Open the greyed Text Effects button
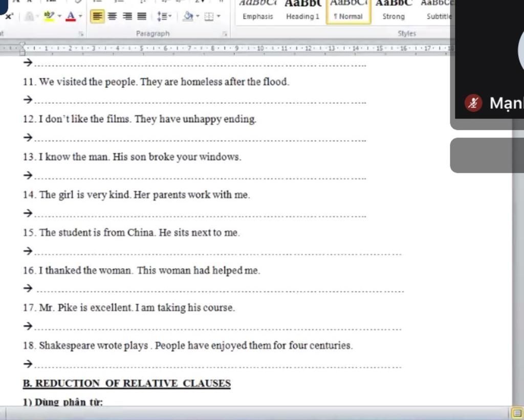Viewport: 524px width, 420px height. (29, 16)
